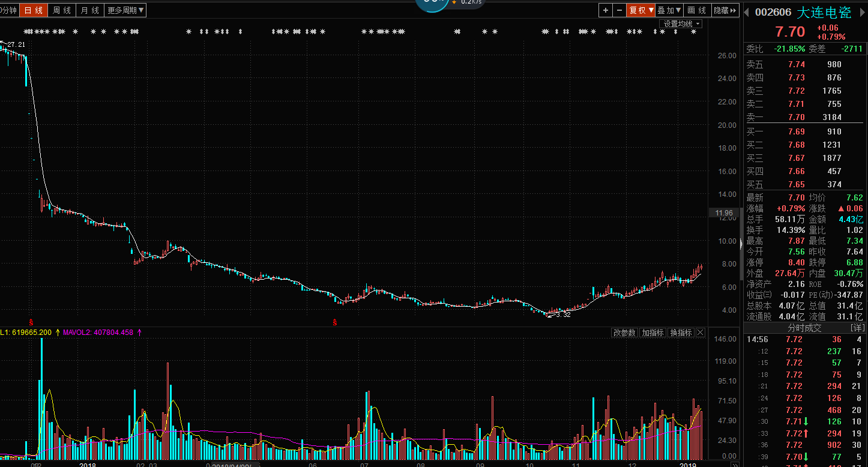Click the red S marker under June candles
868x467 pixels.
point(335,323)
